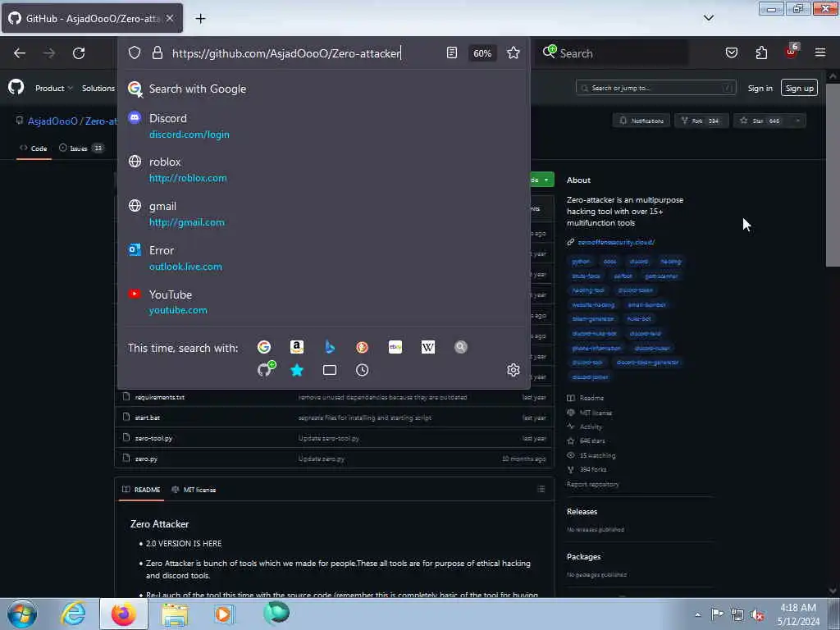Search this time with Wikipedia
This screenshot has width=840, height=630.
[428, 347]
